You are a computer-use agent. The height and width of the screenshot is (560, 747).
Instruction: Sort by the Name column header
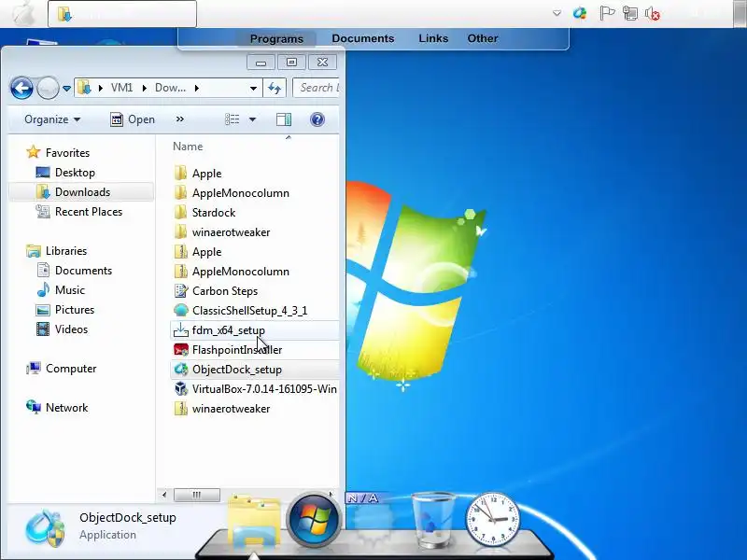coord(188,147)
